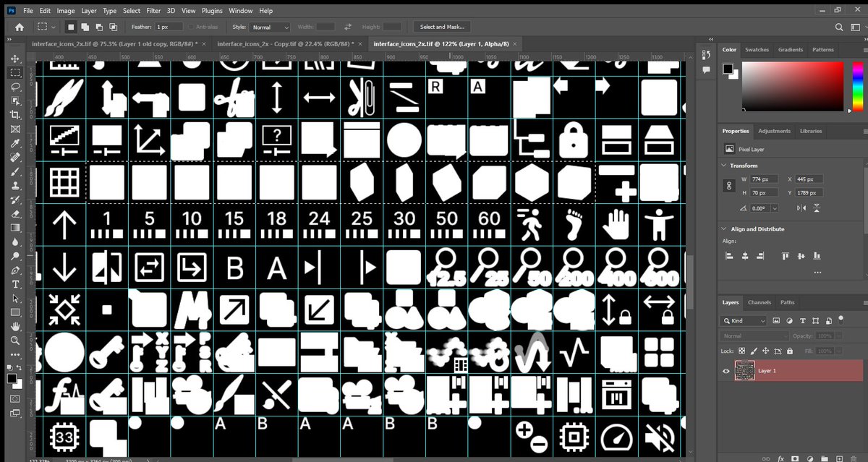
Task: Click the hue spectrum slider
Action: (x=858, y=87)
